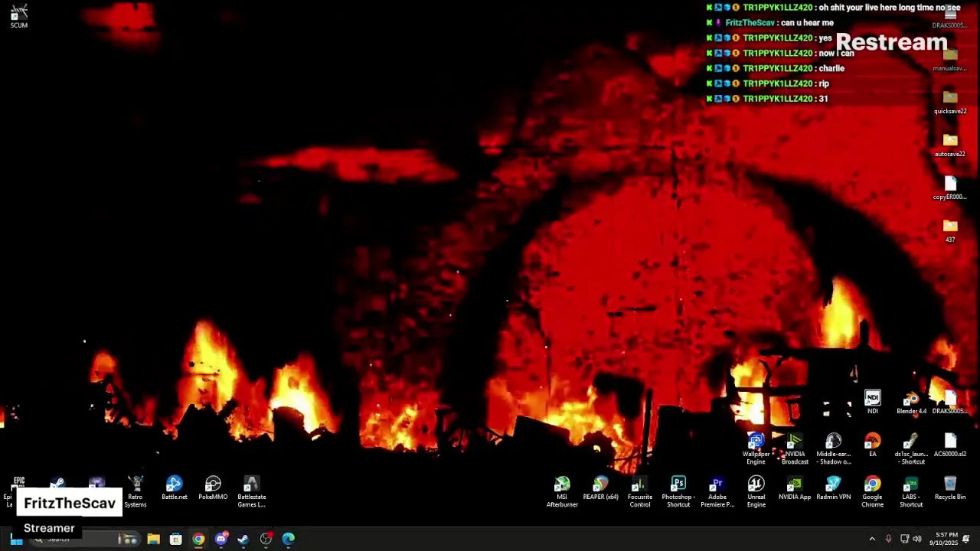Select the manualsave folder on desktop
980x551 pixels.
[950, 59]
